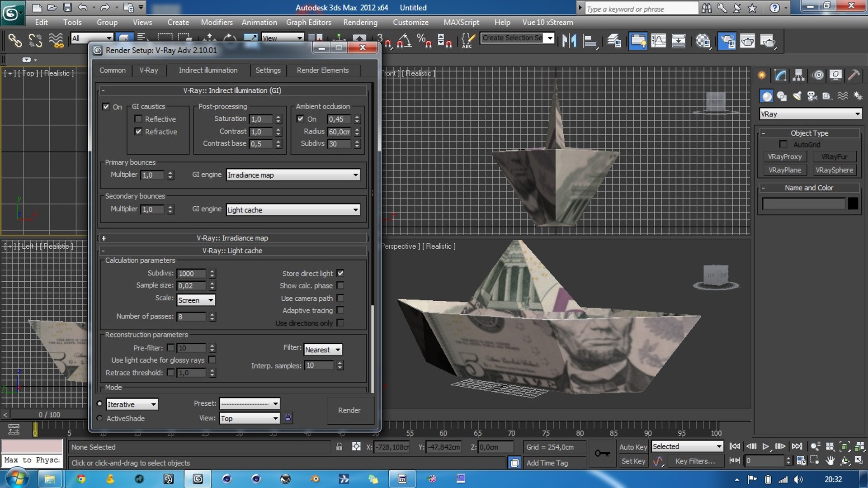Open the Display tab of the command panel
This screenshot has width=868, height=488.
(835, 75)
